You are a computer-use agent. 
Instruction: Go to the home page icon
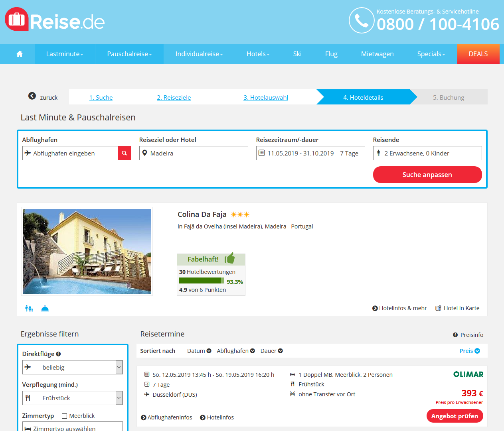point(20,54)
